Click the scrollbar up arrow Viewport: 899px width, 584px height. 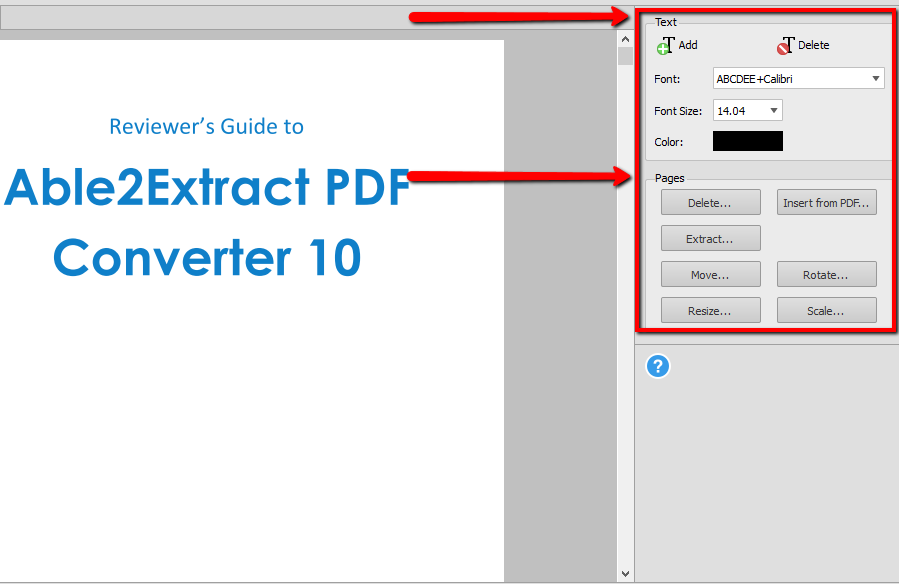click(x=625, y=40)
